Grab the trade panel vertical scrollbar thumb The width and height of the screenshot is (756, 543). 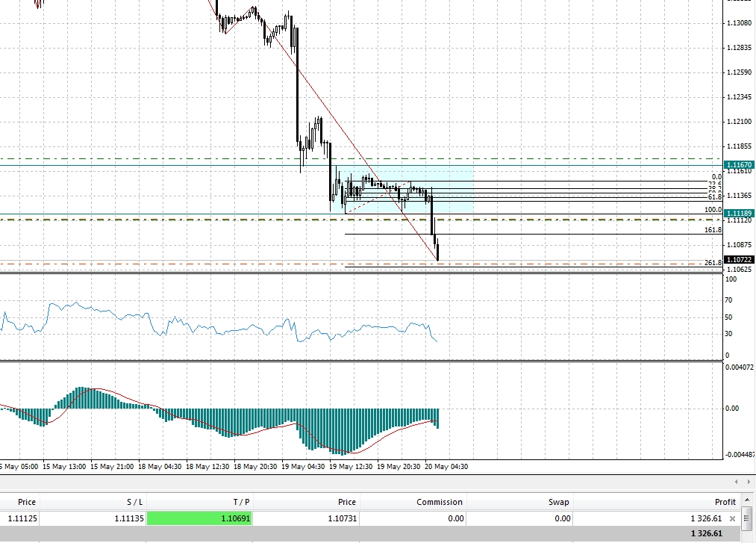click(749, 518)
